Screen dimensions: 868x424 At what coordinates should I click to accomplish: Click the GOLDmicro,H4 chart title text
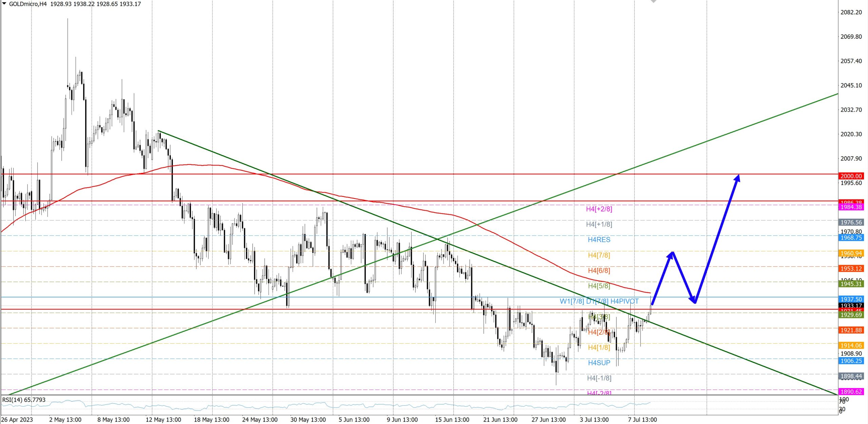click(x=28, y=4)
